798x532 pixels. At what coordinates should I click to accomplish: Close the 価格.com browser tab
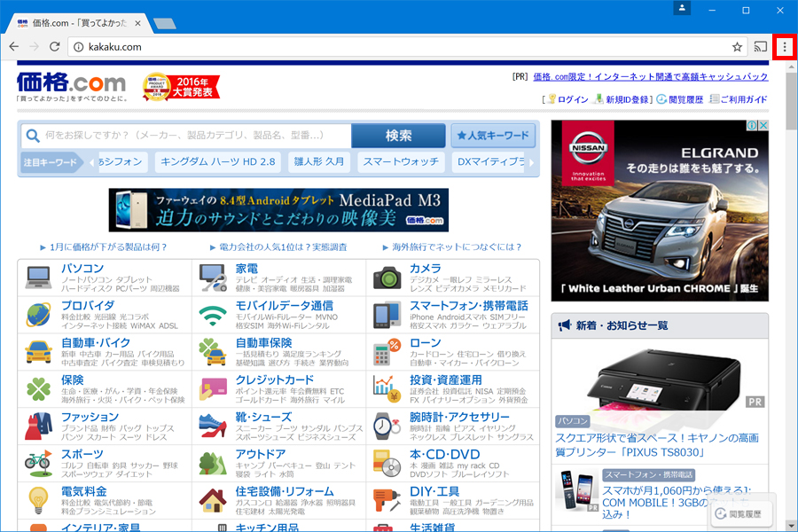[x=138, y=23]
